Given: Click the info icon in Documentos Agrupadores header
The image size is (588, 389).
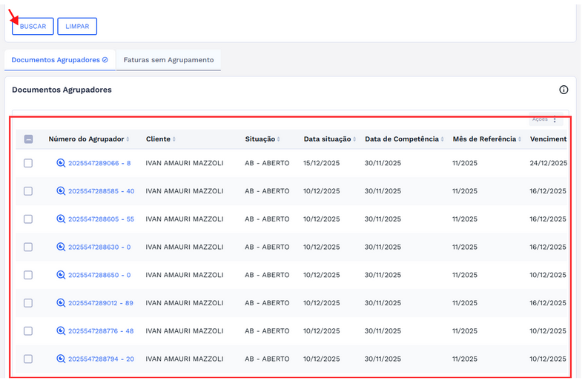Looking at the screenshot, I should click(564, 90).
